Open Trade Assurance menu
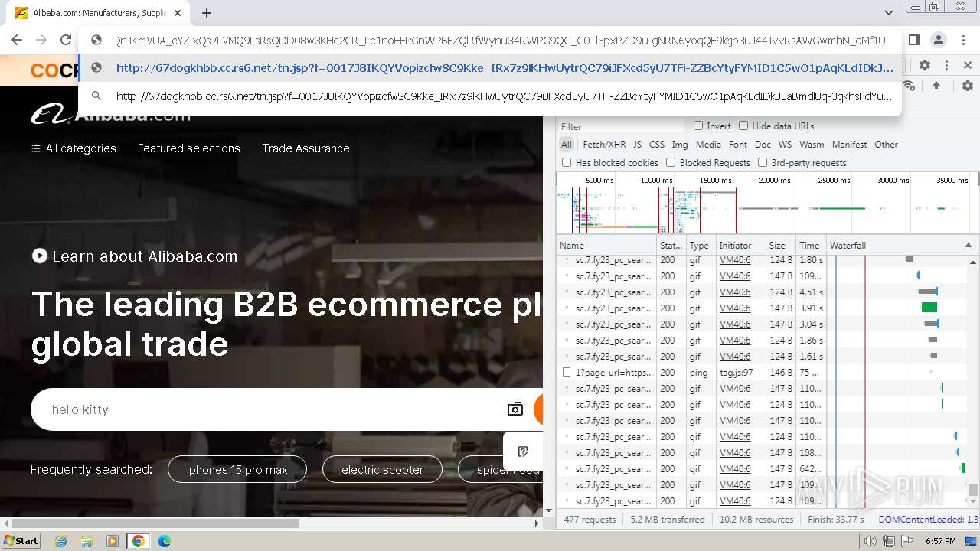Screen dimensions: 980x551 305,148
